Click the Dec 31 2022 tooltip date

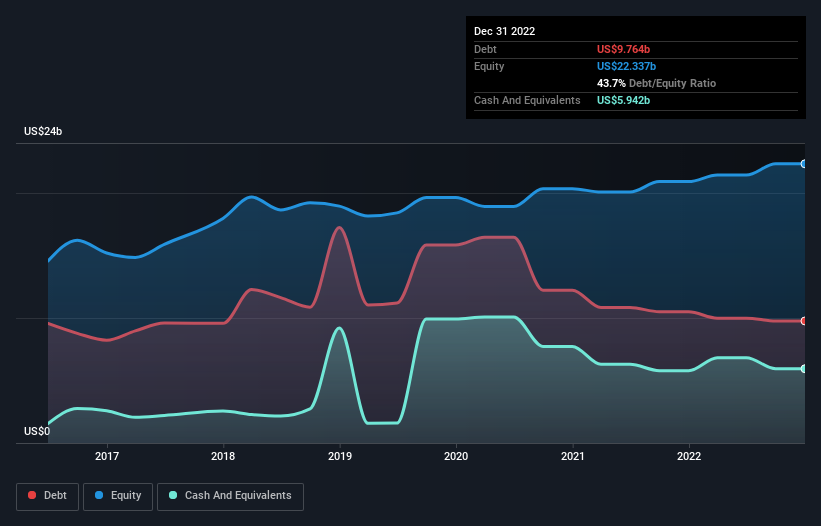tap(504, 31)
